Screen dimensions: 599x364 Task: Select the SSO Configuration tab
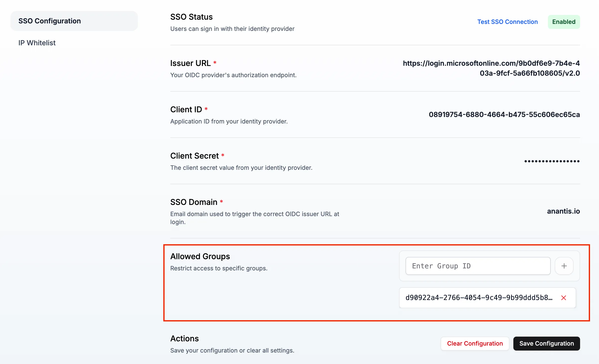50,21
